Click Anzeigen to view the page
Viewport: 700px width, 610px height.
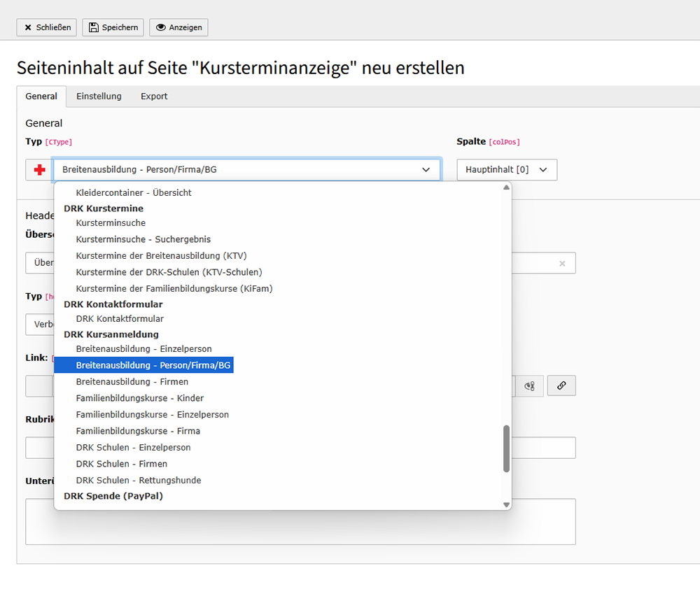[178, 27]
